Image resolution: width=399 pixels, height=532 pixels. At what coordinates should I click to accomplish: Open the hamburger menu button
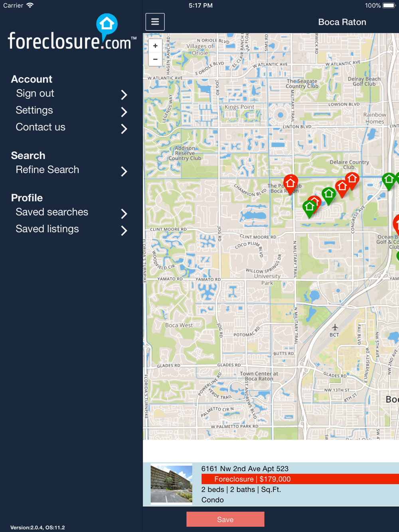155,22
